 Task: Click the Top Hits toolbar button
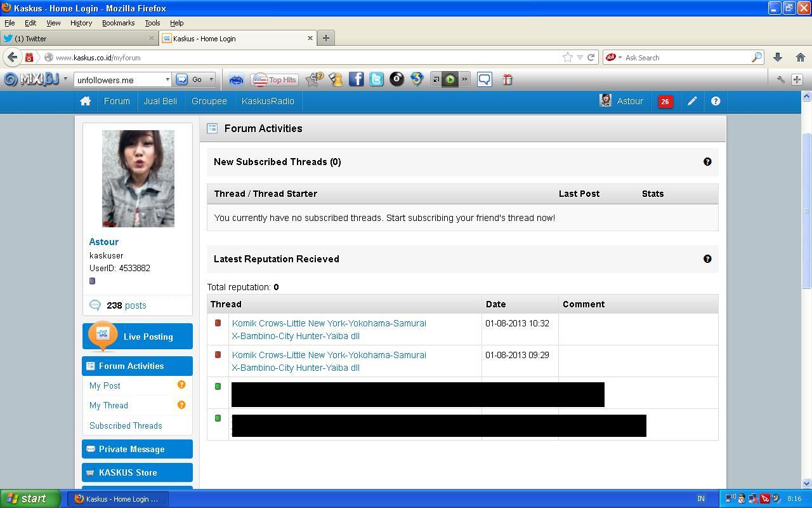275,79
